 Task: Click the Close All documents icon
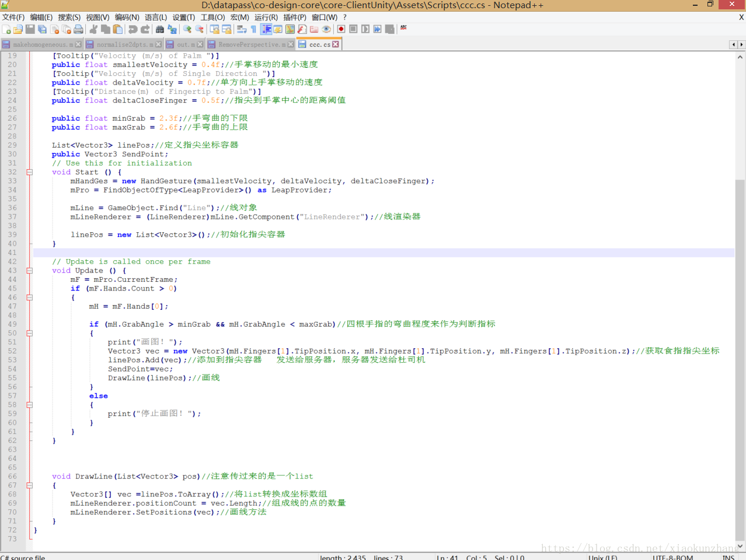(x=67, y=29)
